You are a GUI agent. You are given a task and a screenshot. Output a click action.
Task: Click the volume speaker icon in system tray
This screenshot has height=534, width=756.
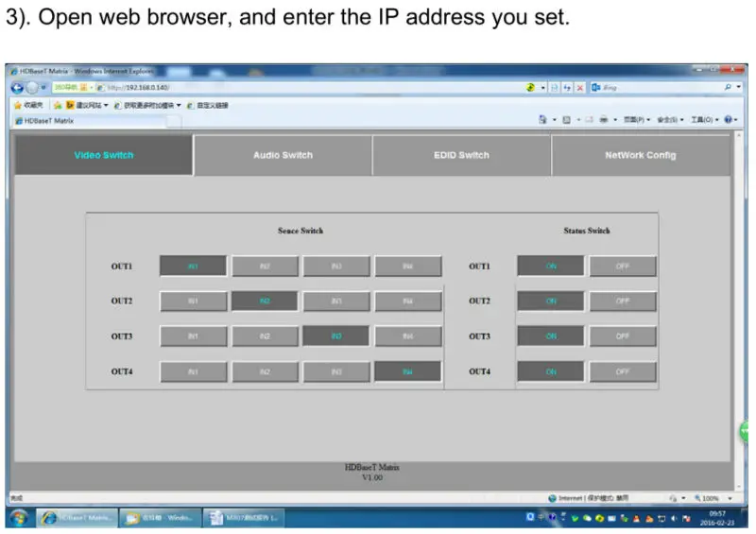click(674, 519)
